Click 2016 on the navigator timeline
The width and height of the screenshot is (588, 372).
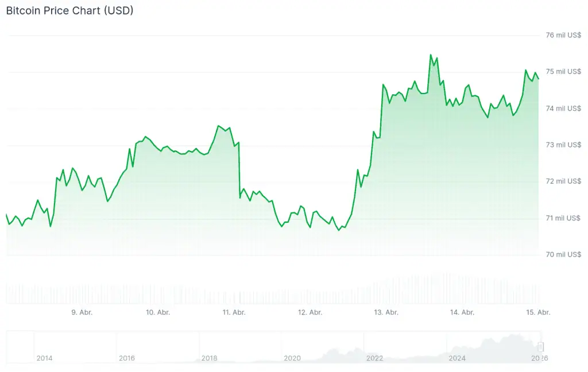click(127, 358)
